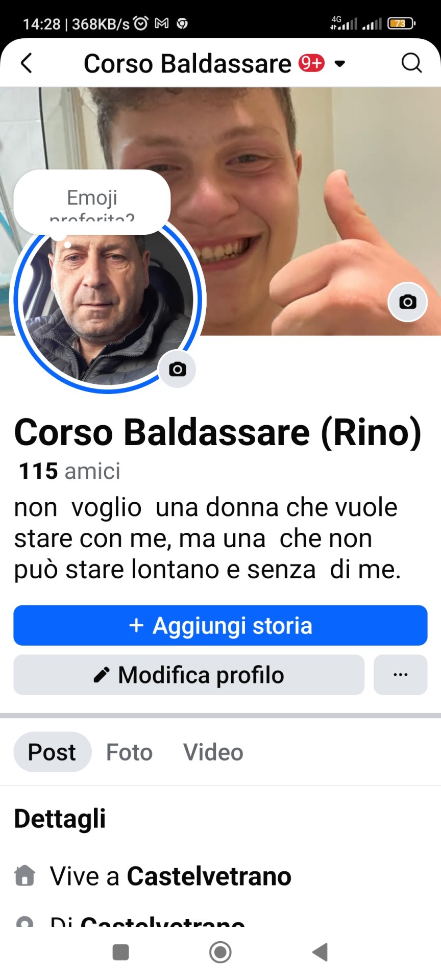Expand the account switcher dropdown arrow

tap(339, 64)
